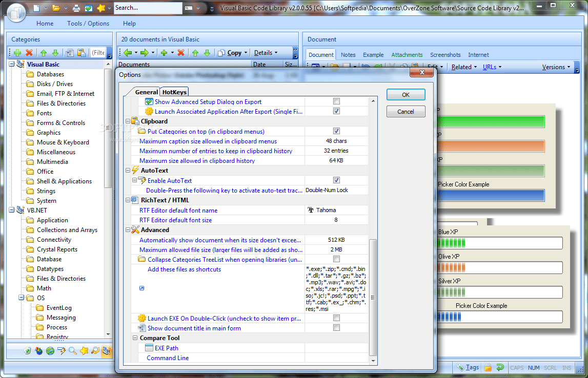The image size is (588, 378).
Task: Switch to the Screenshots tab
Action: tap(445, 55)
